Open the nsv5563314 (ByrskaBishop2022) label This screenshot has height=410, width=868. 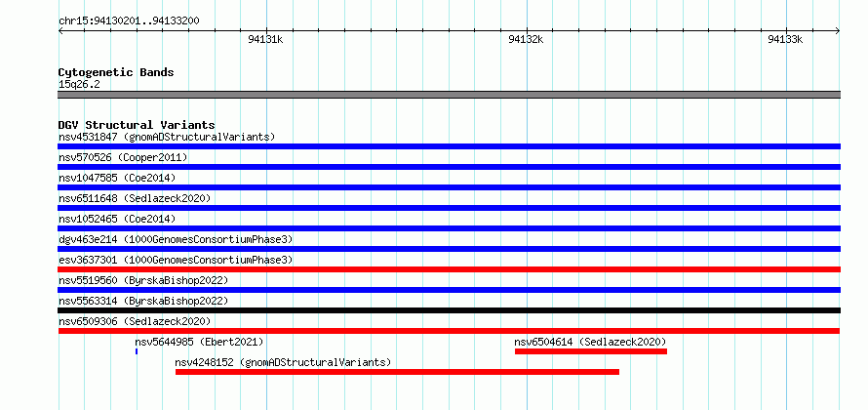143,301
